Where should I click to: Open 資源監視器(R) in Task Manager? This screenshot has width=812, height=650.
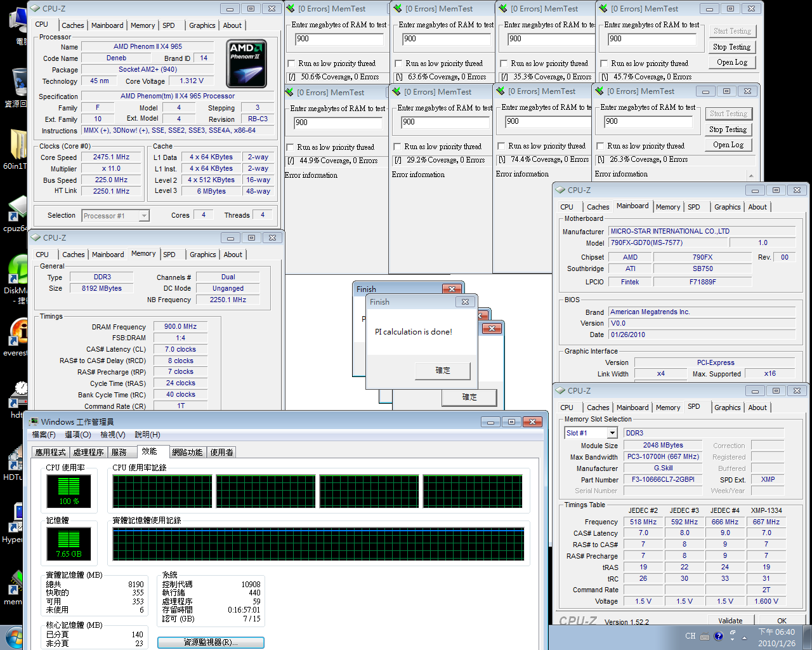[211, 642]
